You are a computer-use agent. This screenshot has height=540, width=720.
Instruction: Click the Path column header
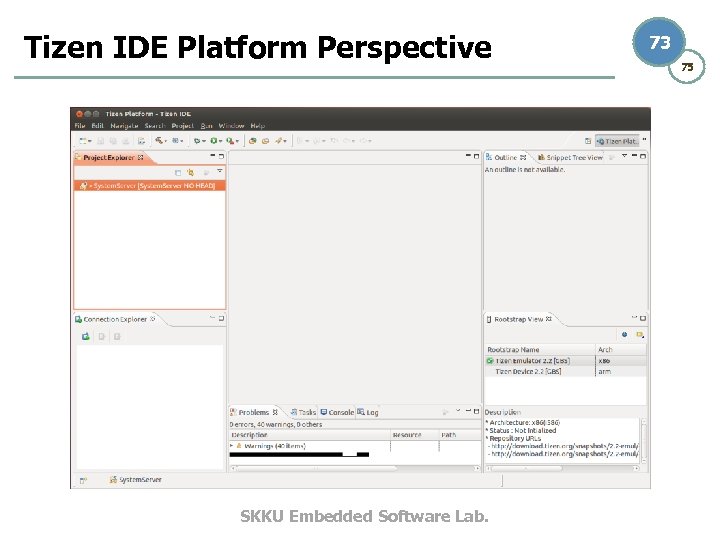(x=460, y=435)
